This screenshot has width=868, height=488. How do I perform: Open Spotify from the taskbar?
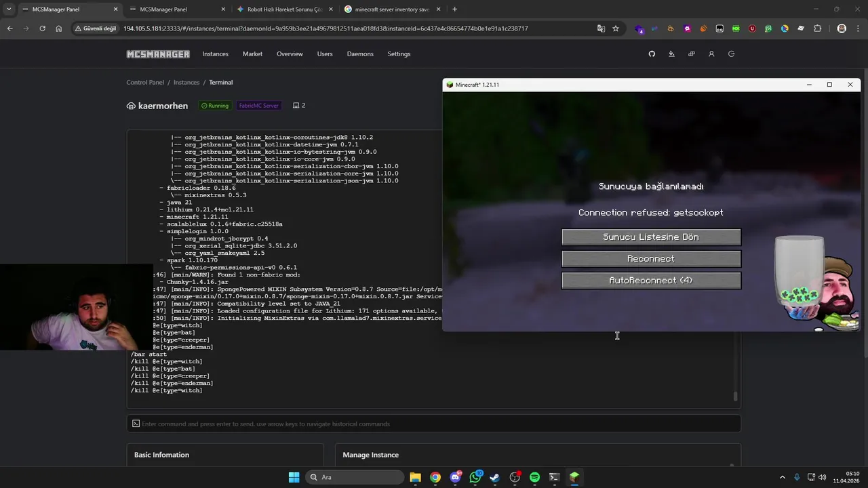click(534, 477)
